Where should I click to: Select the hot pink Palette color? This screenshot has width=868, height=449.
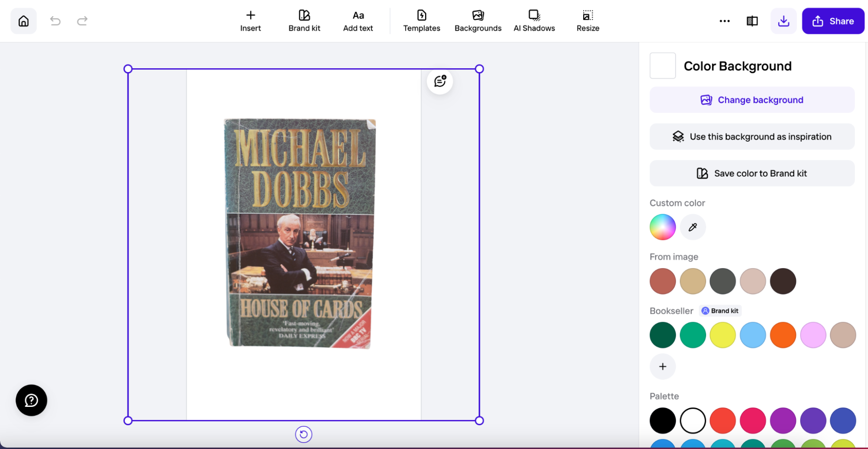(x=753, y=421)
